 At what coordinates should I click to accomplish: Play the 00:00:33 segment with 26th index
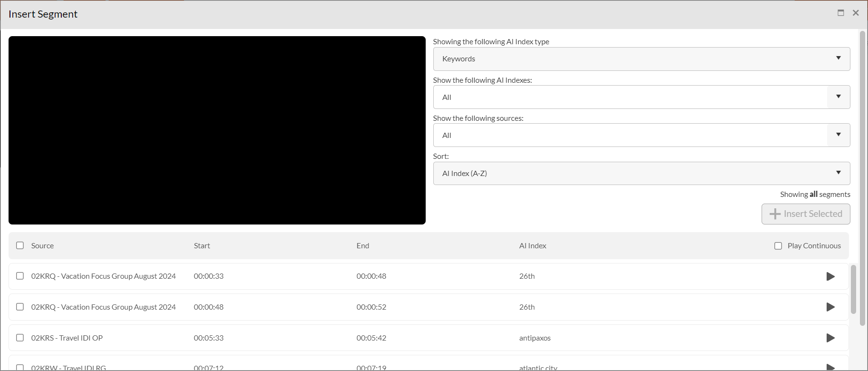(x=830, y=276)
